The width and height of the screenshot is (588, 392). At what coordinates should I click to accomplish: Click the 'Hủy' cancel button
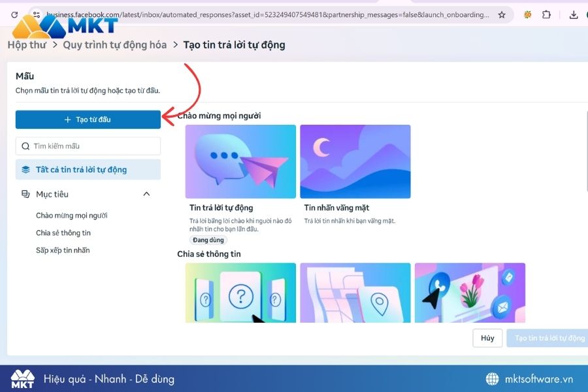(487, 338)
